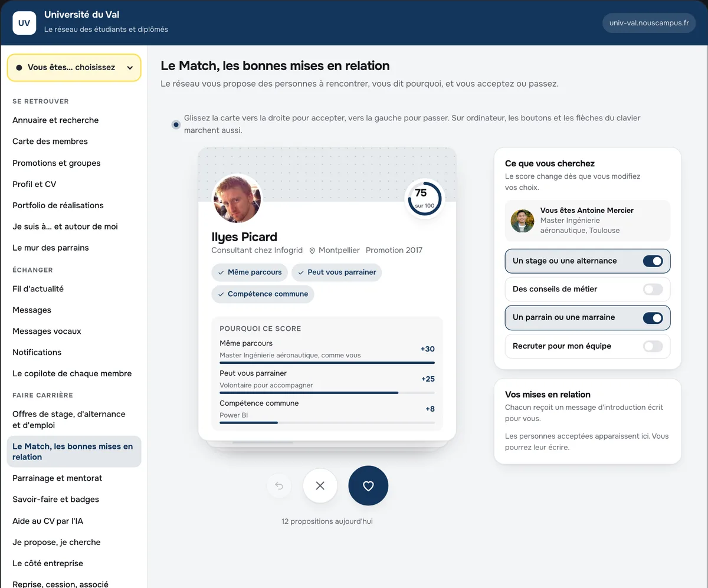Click the +25 score value
Screen dimensions: 708x588
click(428, 379)
